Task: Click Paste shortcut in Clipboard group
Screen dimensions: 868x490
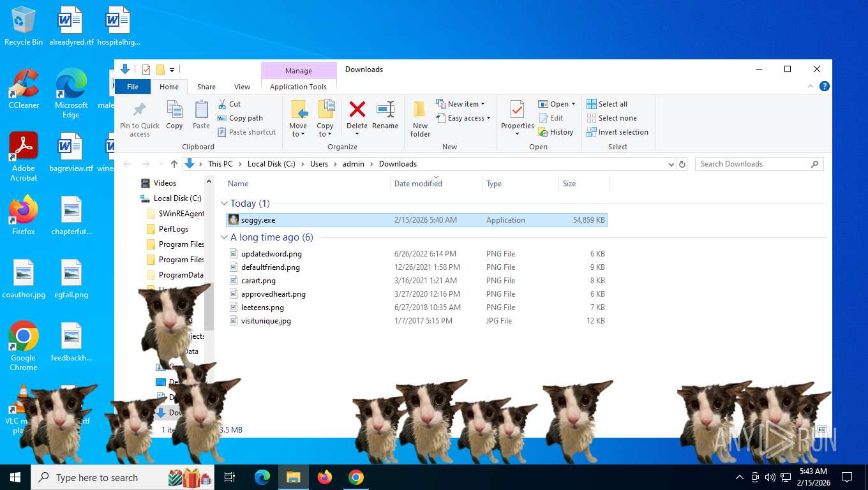Action: 246,132
